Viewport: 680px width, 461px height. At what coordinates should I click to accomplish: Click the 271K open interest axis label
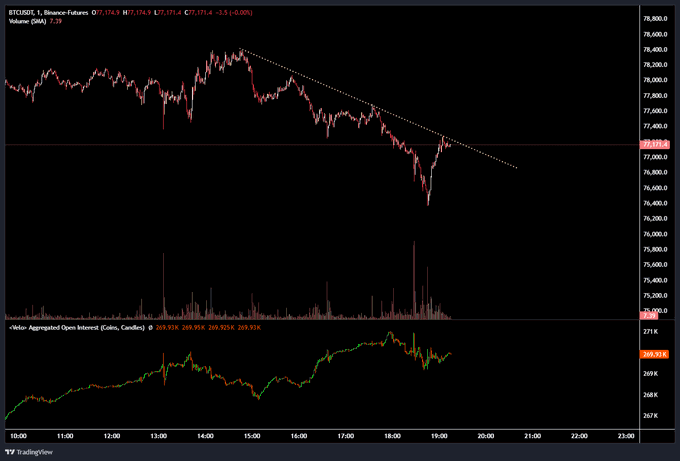[651, 332]
